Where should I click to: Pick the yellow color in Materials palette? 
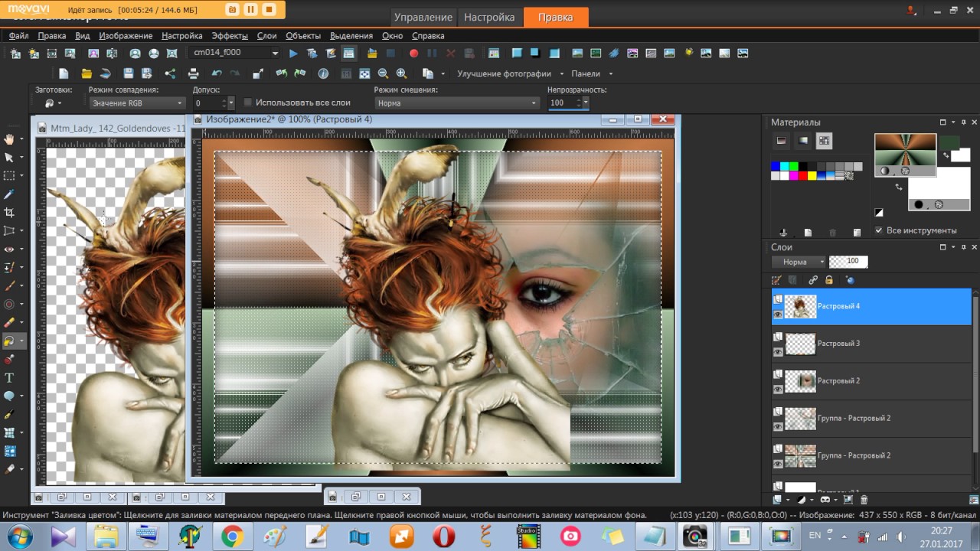(812, 175)
